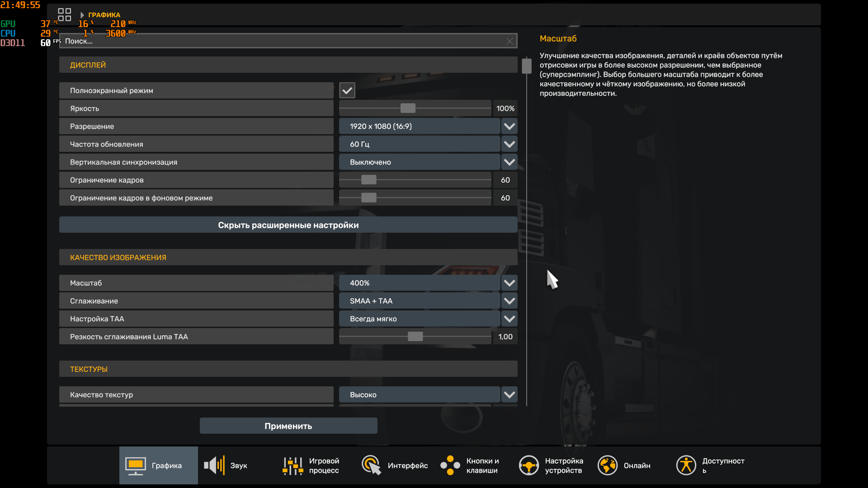Click the Игровой процесс sliders icon
Screen dimensions: 868x488
293,465
